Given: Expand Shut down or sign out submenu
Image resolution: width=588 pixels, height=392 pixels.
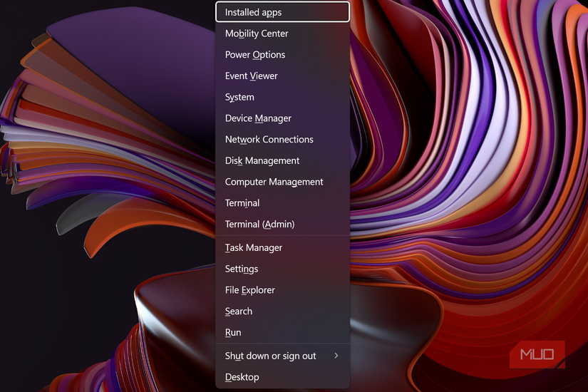Looking at the screenshot, I should (x=282, y=356).
